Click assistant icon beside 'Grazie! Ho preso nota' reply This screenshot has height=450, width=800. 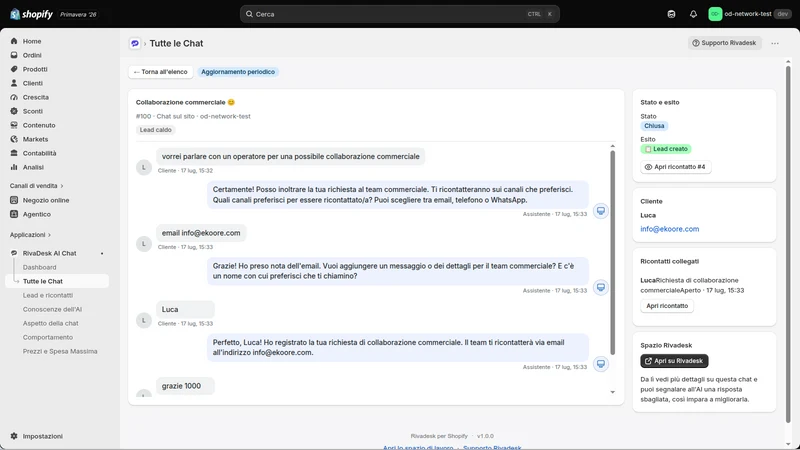601,287
